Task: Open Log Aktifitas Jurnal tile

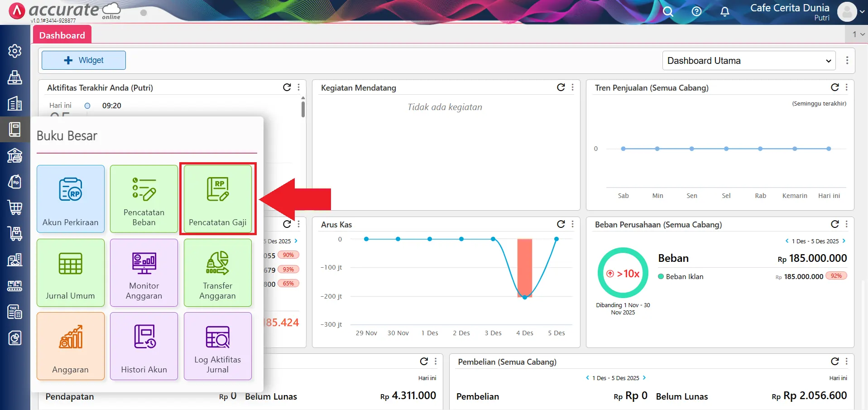Action: point(217,346)
